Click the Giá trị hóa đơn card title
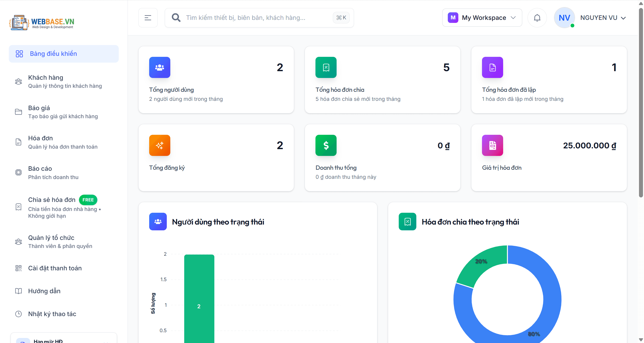 (x=502, y=168)
